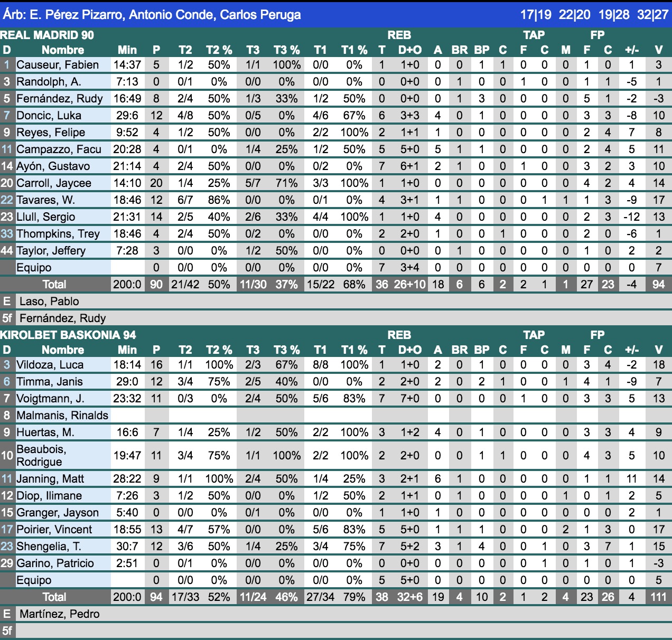Viewport: 672px width, 640px height.
Task: Select Malmanis, Rinalds empty stats row name
Action: (x=62, y=416)
